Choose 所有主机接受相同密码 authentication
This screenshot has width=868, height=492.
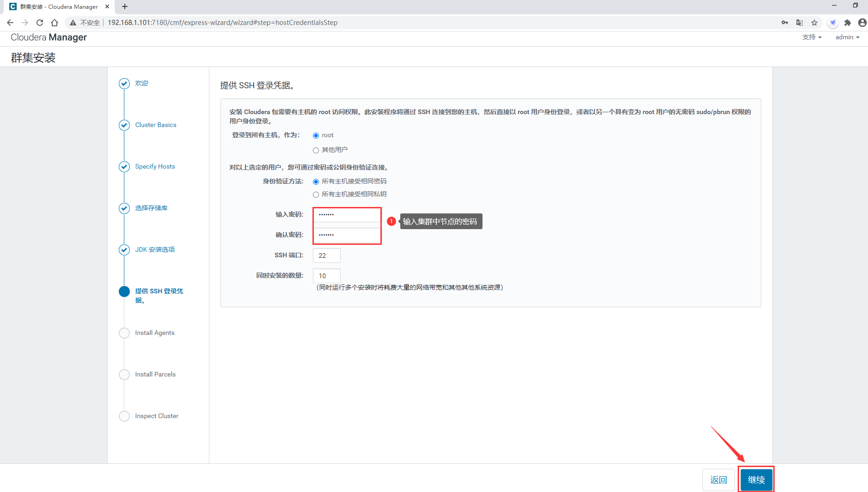[316, 182]
